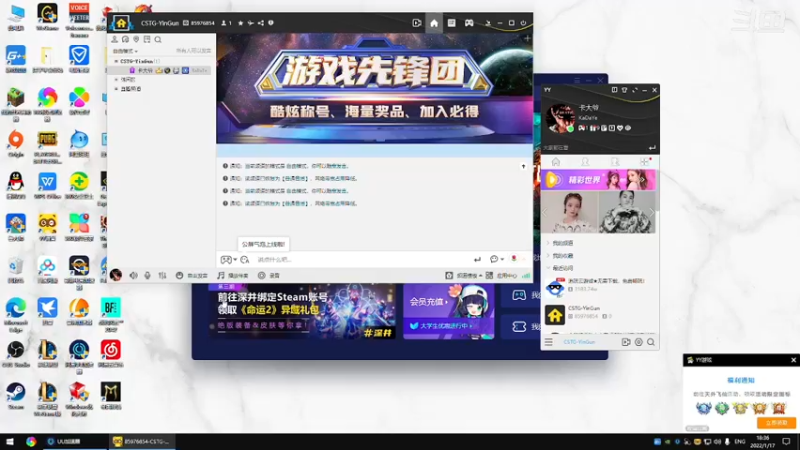The height and width of the screenshot is (450, 800).
Task: Click the video icon at YY main window bottom
Action: pyautogui.click(x=626, y=342)
